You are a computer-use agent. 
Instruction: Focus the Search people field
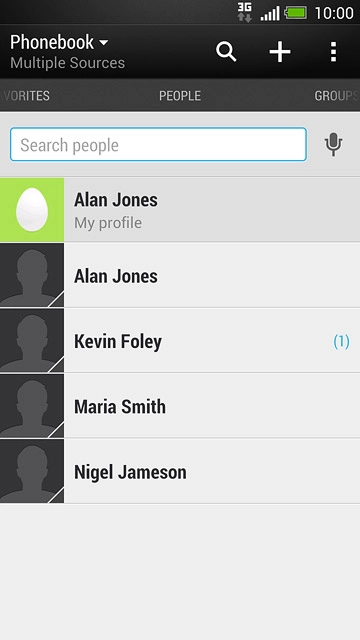[x=158, y=144]
